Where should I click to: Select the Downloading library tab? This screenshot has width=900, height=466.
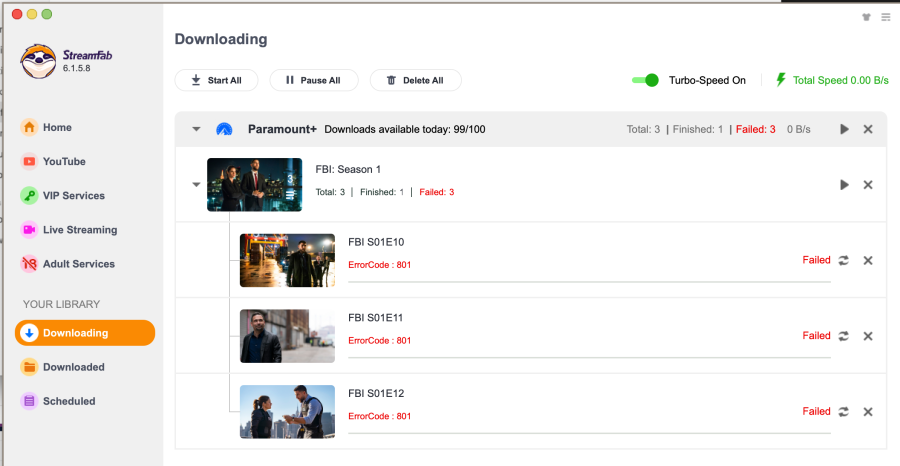click(85, 333)
